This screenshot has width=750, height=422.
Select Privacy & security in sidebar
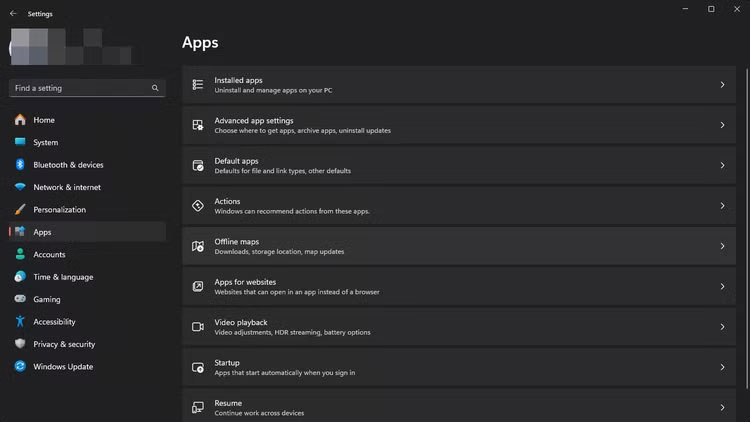[x=64, y=344]
